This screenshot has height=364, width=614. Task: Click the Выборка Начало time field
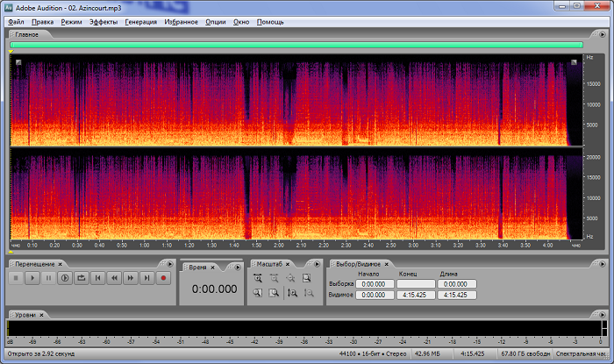pyautogui.click(x=375, y=284)
